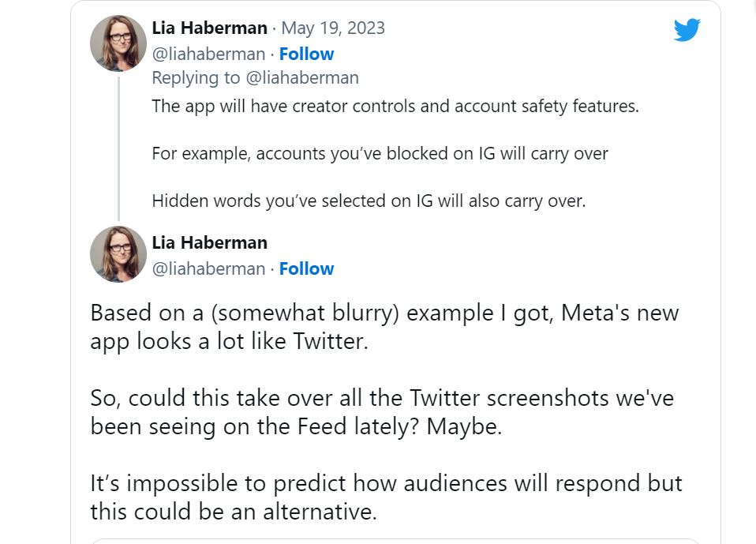The width and height of the screenshot is (756, 544).
Task: Click the Follow link beside the tweet date
Action: click(306, 54)
